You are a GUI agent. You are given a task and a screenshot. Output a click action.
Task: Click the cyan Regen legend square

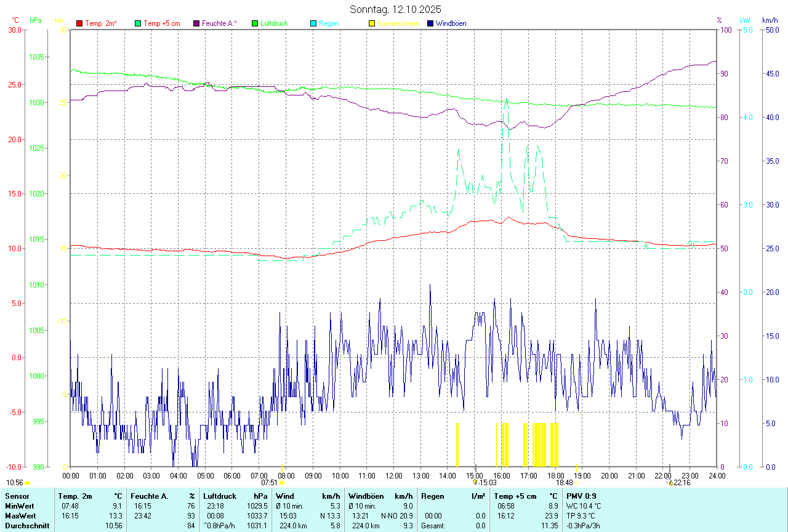tap(313, 23)
